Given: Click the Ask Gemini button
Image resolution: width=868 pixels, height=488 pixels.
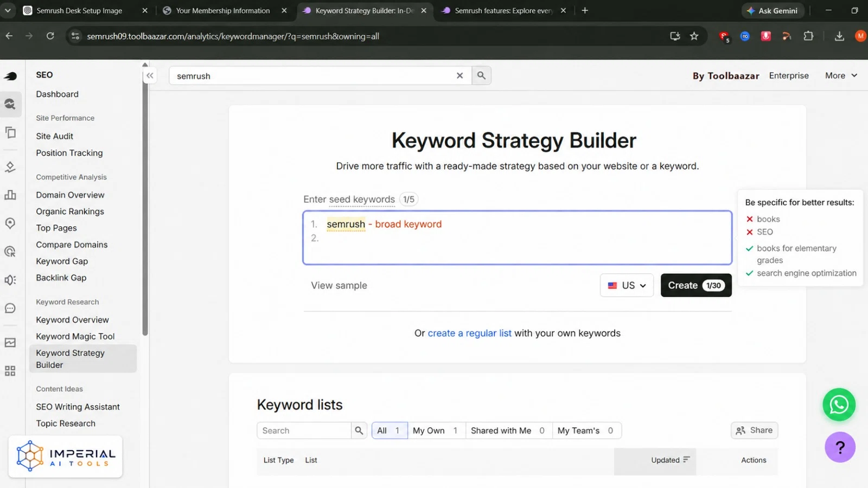Looking at the screenshot, I should point(772,10).
